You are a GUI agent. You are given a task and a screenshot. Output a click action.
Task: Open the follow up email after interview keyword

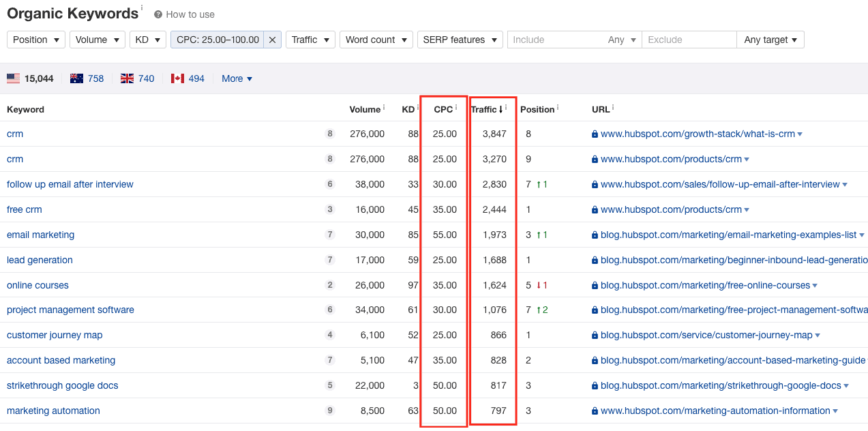click(x=70, y=184)
